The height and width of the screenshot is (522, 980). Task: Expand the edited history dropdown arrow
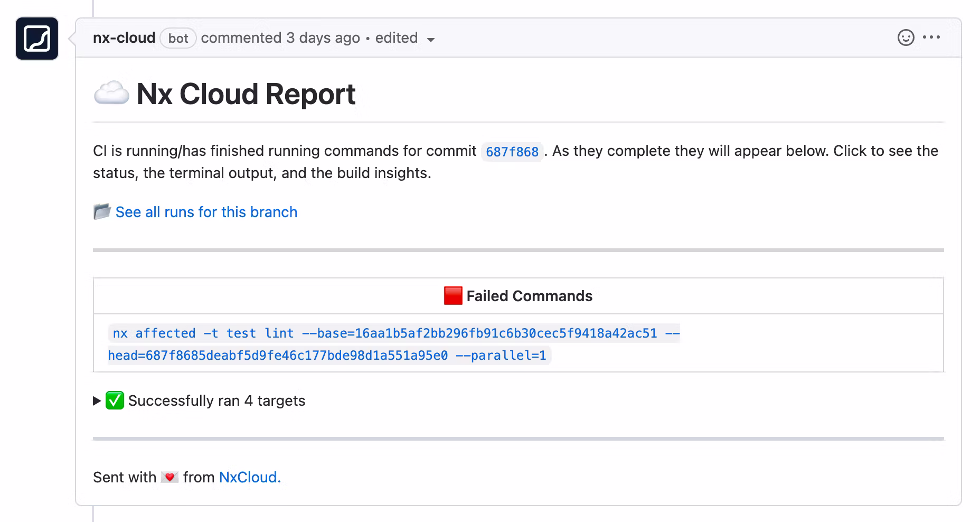click(x=431, y=40)
